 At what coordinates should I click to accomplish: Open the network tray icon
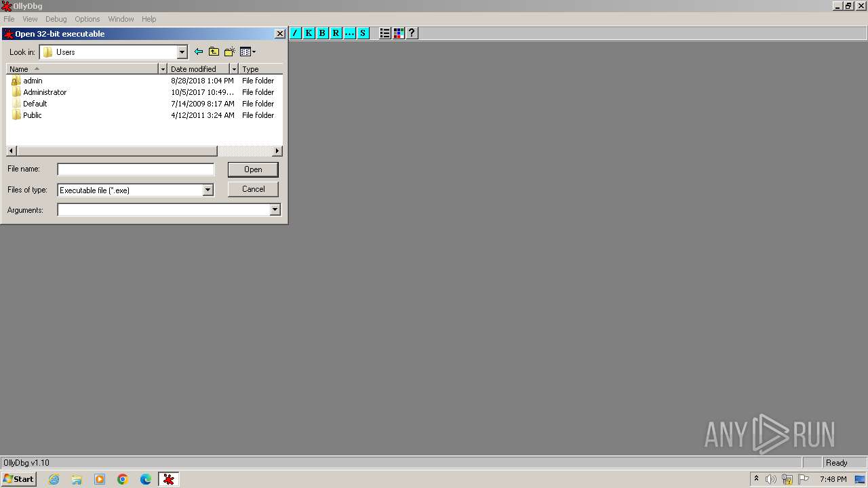pos(787,479)
